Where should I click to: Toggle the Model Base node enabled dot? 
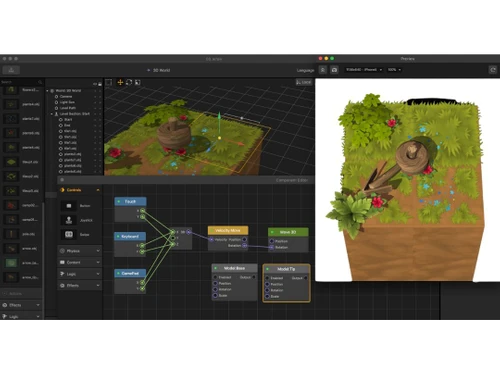point(216,268)
